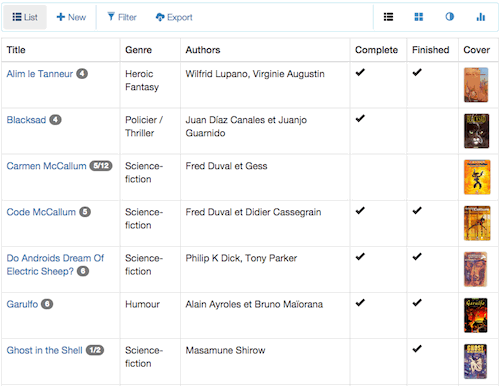Screen dimensions: 500x386
Task: Click the Carmen McCallum orange cover thumbnail
Action: (477, 177)
